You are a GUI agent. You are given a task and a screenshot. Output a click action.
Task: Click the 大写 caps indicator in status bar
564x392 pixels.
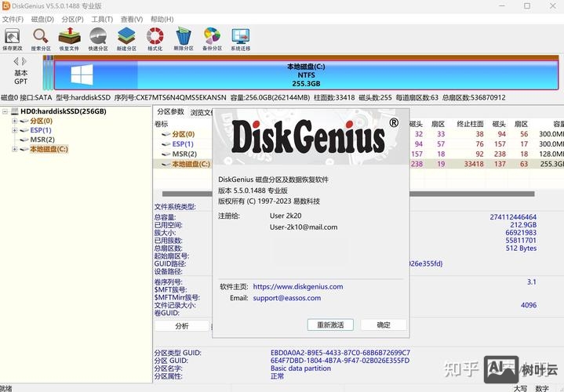[520, 388]
